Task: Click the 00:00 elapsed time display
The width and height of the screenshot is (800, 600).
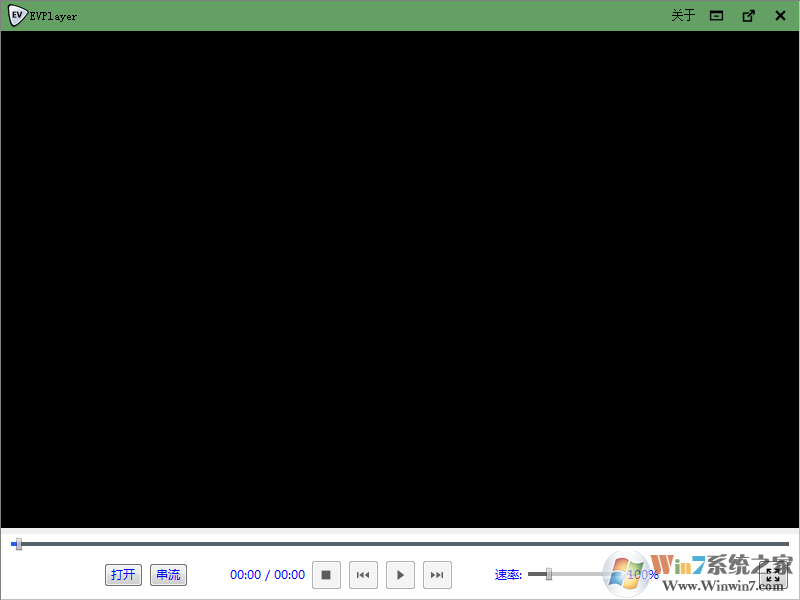Action: (x=246, y=574)
